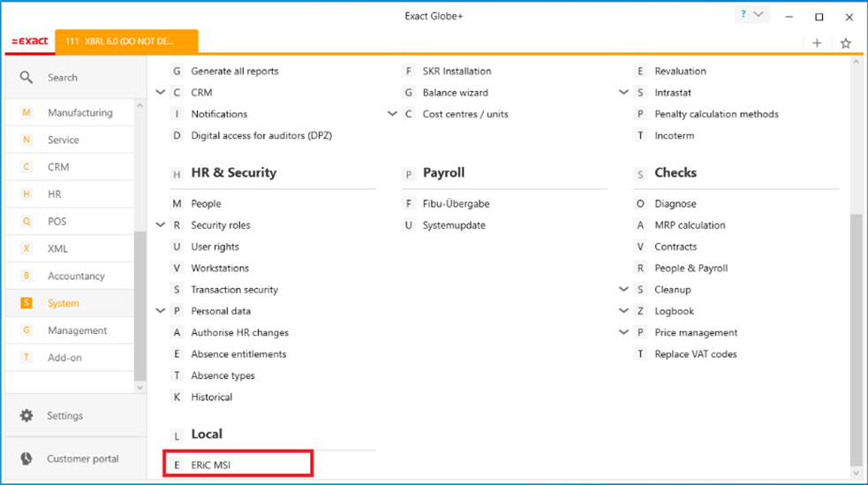The width and height of the screenshot is (868, 485).
Task: Click the favorites star icon
Action: tap(846, 42)
